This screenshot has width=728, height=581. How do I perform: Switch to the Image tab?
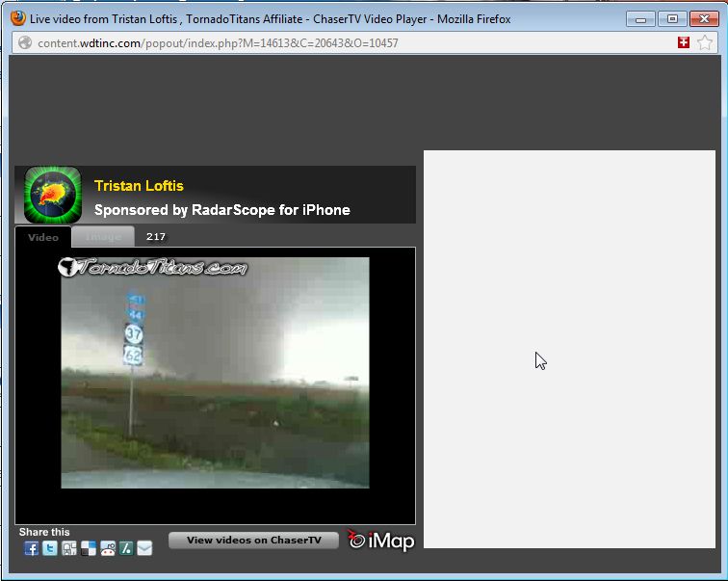(x=103, y=237)
